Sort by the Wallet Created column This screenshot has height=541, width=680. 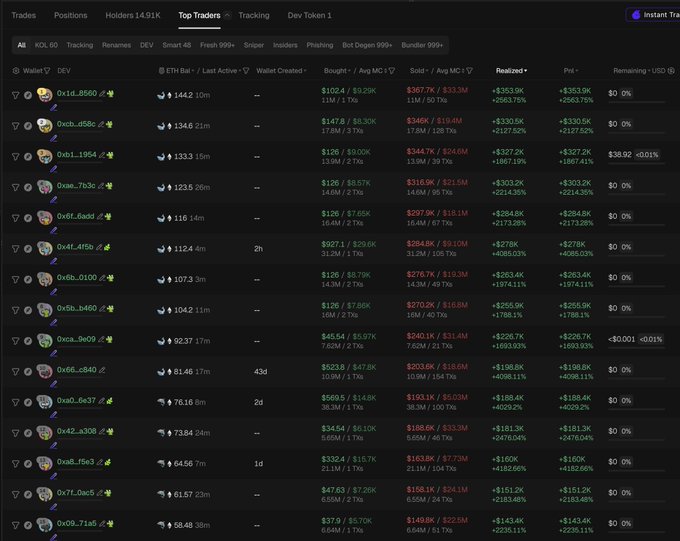click(281, 71)
